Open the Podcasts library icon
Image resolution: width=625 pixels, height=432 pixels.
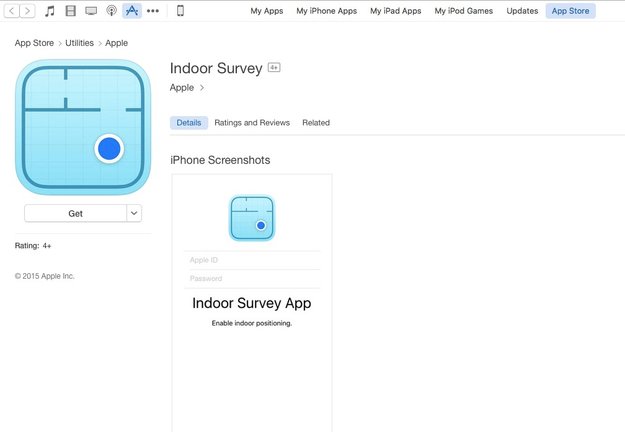[111, 11]
